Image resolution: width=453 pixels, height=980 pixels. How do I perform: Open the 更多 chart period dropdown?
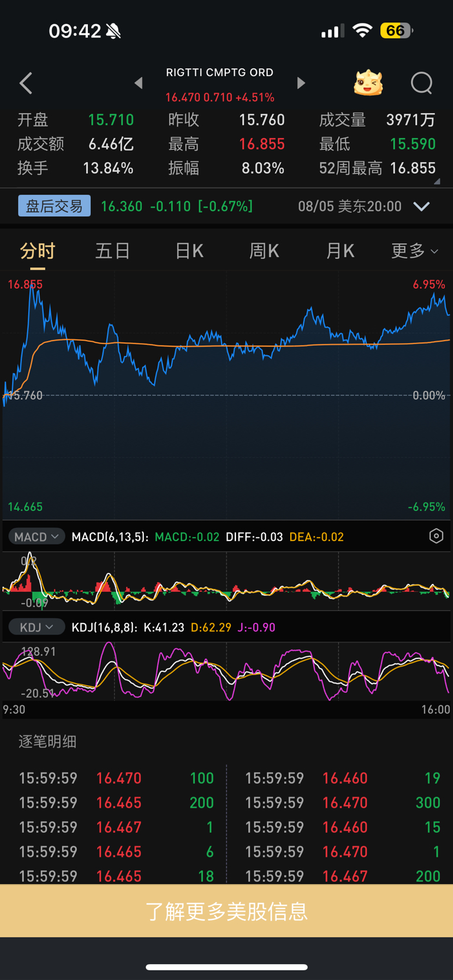point(415,251)
